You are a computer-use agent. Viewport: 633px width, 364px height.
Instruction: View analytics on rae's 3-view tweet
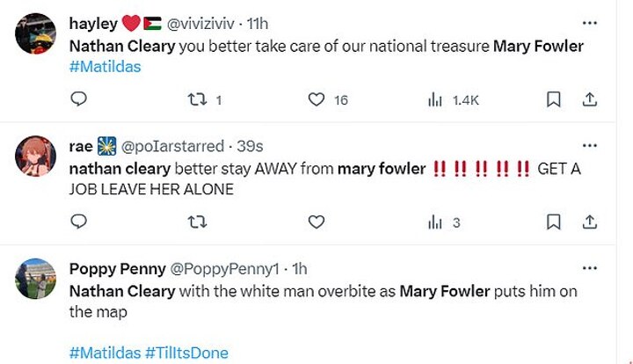pos(435,222)
